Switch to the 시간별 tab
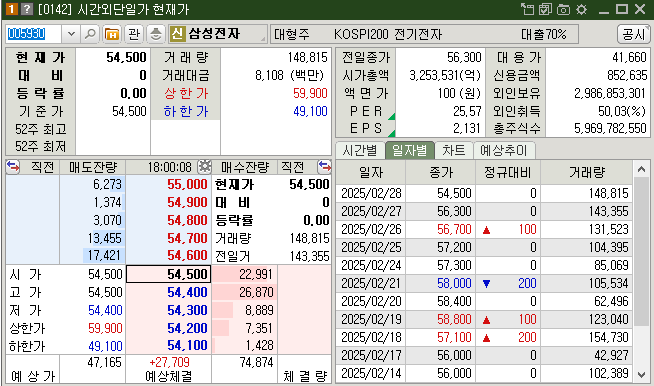 (360, 150)
